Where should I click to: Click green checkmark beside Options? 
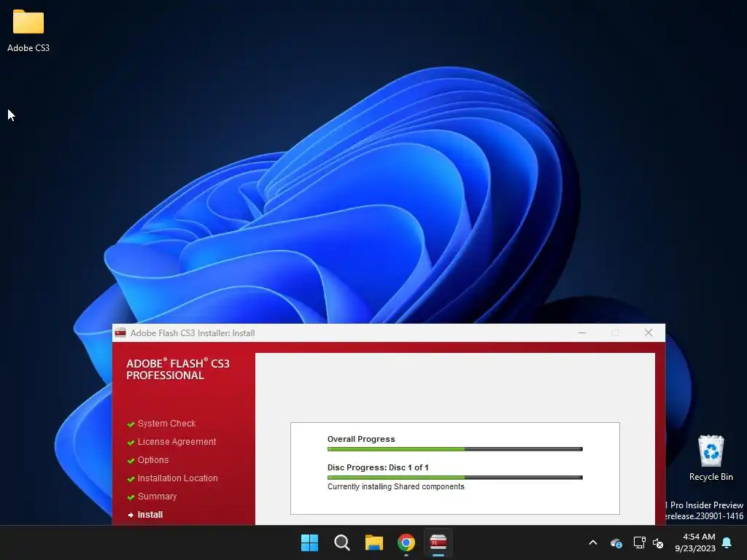[131, 461]
